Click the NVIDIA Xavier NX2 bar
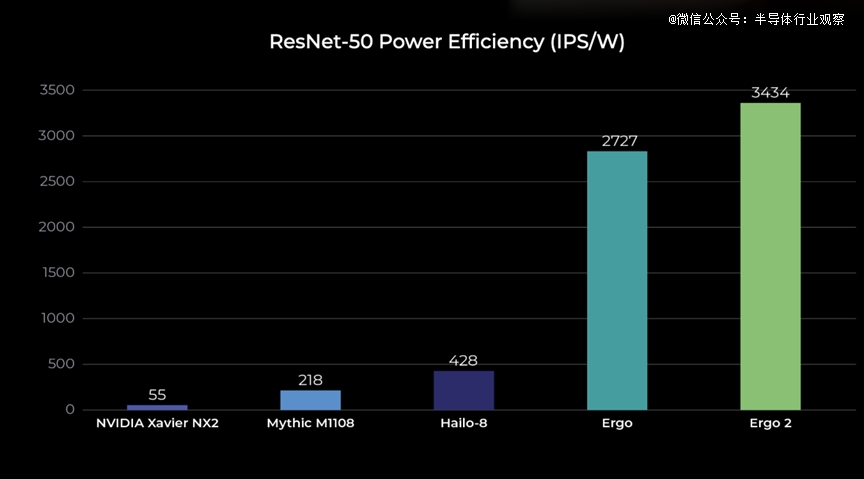Viewport: 864px width, 479px height. pos(157,407)
